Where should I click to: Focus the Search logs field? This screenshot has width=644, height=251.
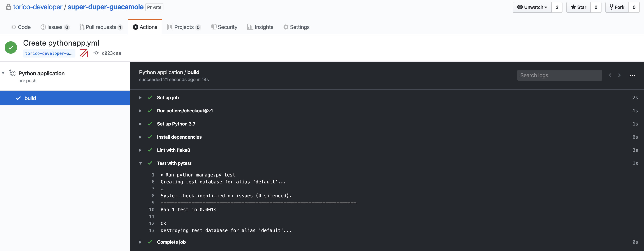[x=560, y=75]
